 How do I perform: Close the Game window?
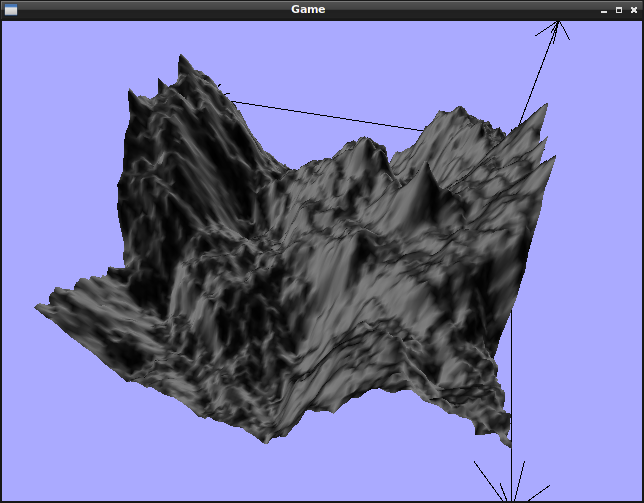point(634,10)
